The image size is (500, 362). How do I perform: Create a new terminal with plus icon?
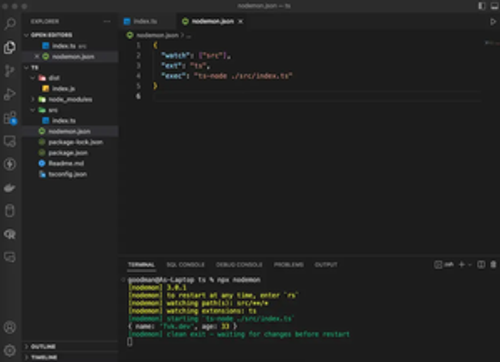click(462, 265)
